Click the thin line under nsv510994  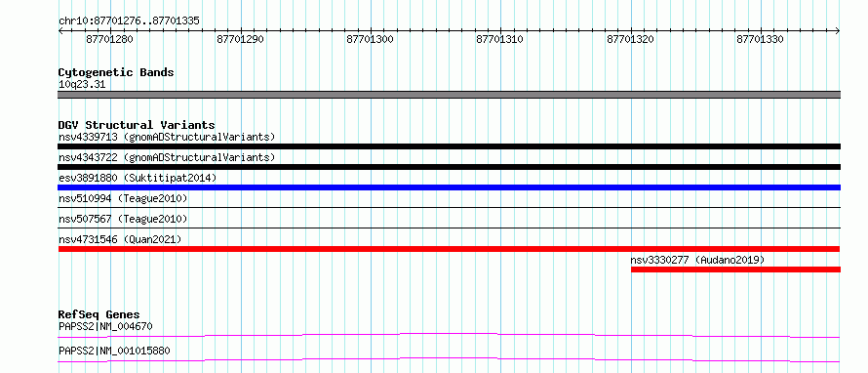[449, 207]
